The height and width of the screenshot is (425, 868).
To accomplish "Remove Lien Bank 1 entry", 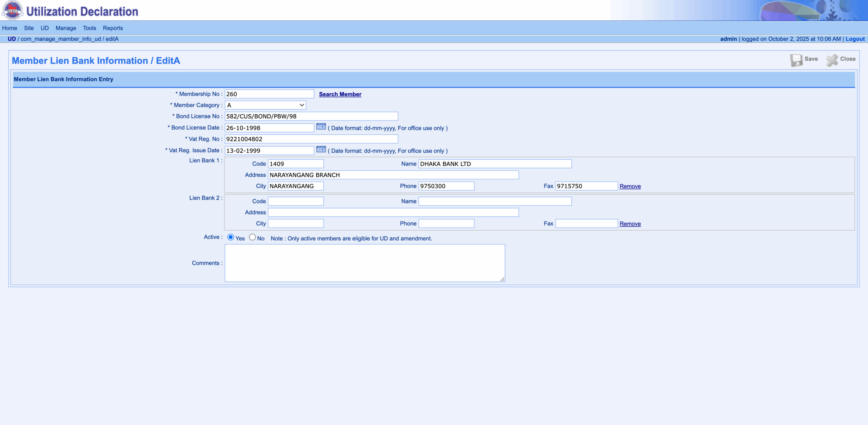I will pyautogui.click(x=630, y=186).
